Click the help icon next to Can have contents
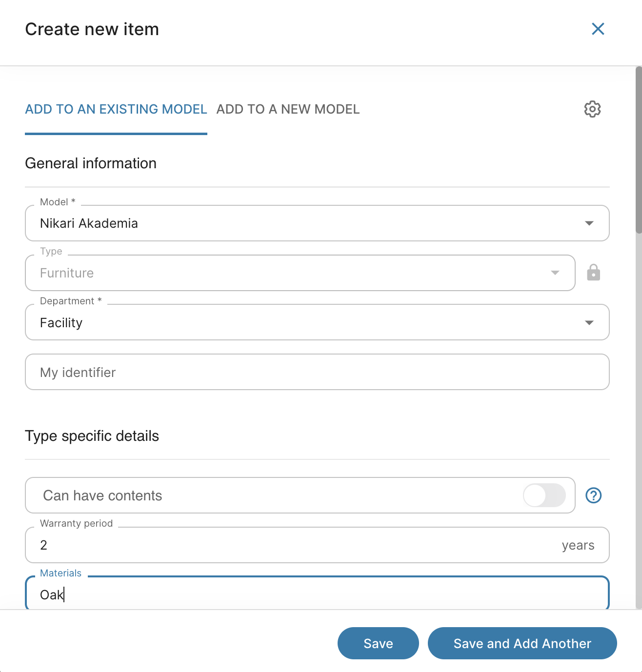642x672 pixels. (593, 495)
